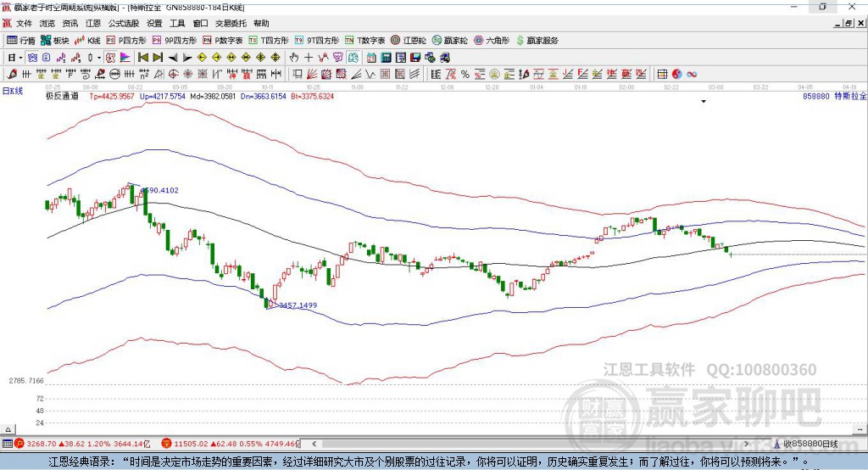Open the P四方形 tool

pyautogui.click(x=125, y=41)
